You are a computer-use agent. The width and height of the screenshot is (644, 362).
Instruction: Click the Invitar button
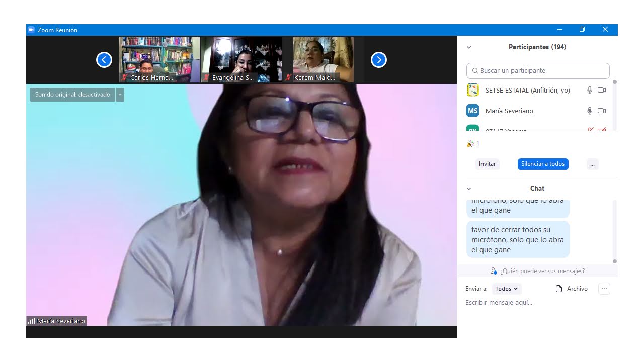click(x=487, y=164)
